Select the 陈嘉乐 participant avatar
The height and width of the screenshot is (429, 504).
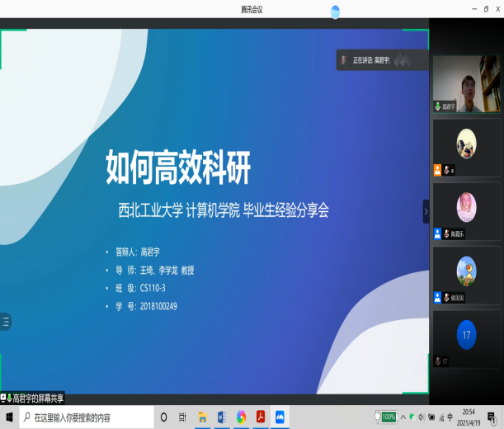tap(466, 207)
